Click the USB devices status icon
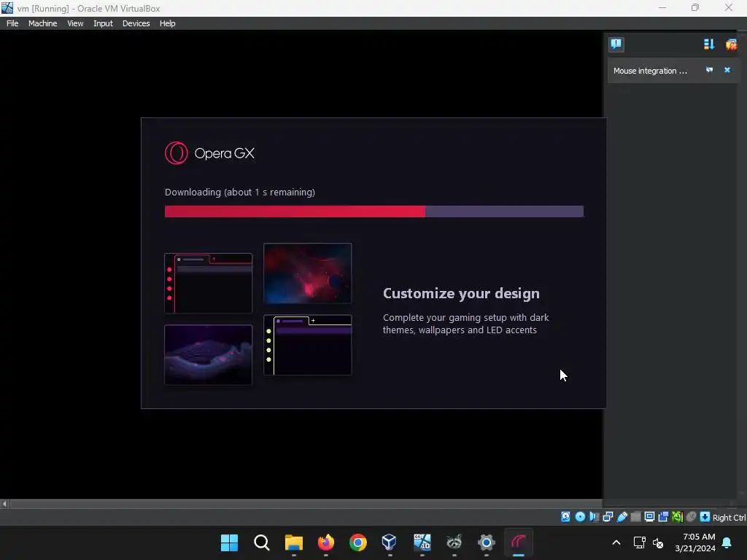This screenshot has width=747, height=560. coord(622,517)
